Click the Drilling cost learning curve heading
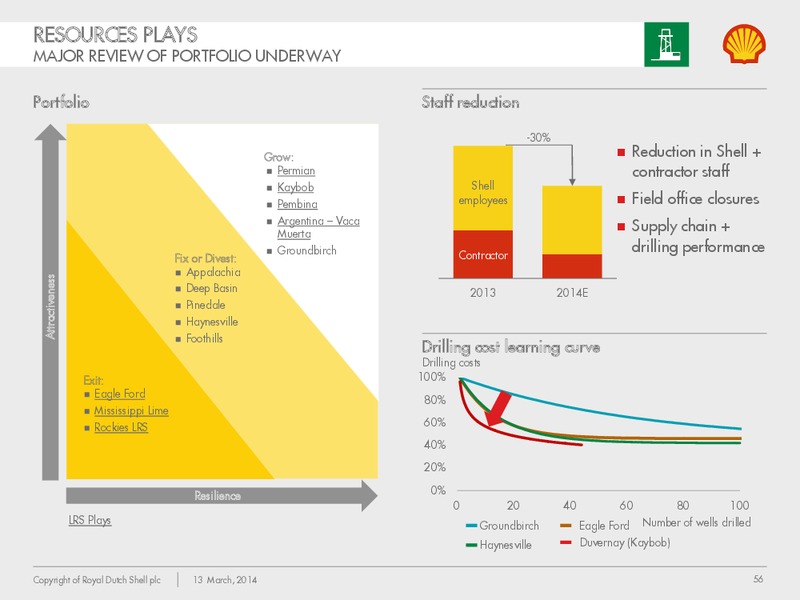800x600 pixels. [511, 347]
